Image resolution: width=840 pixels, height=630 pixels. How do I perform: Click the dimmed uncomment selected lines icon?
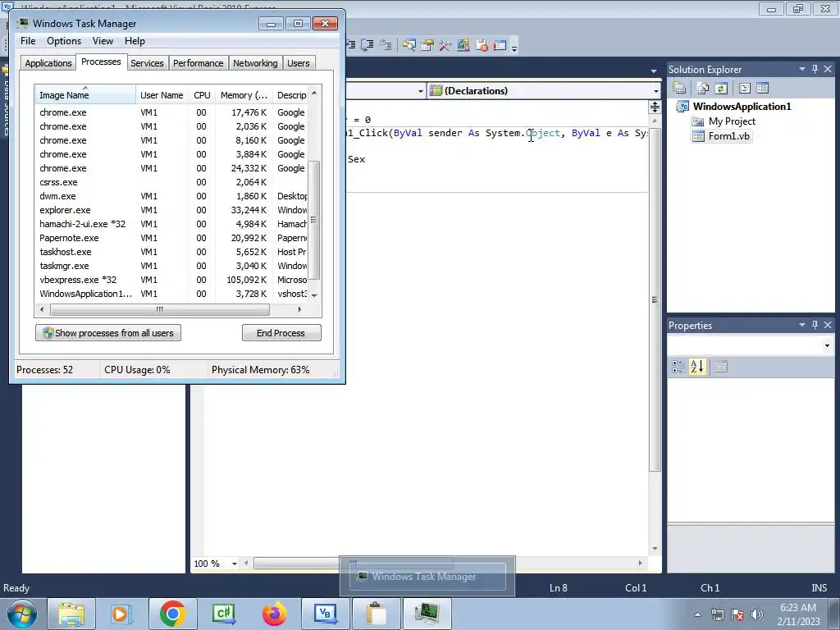[386, 45]
